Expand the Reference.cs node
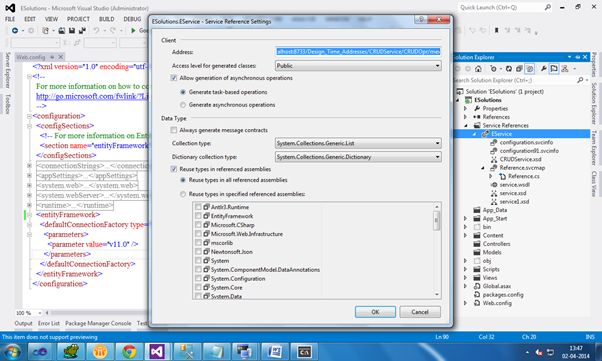 (x=491, y=176)
